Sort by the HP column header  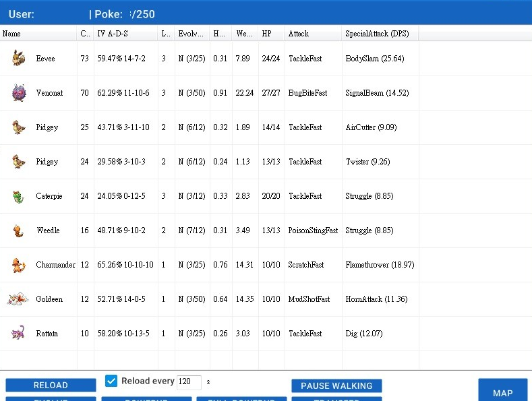tap(272, 34)
